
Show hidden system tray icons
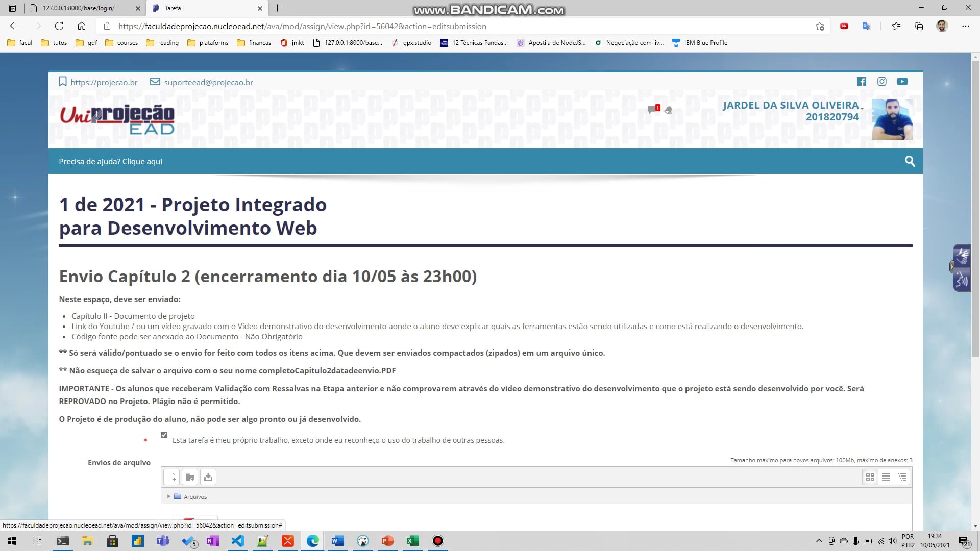819,541
